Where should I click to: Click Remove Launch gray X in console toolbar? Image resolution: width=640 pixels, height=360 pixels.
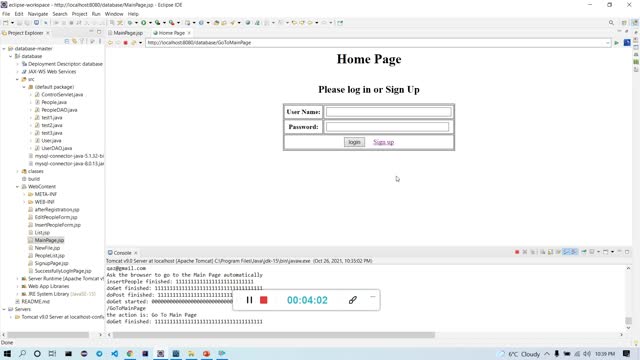525,252
